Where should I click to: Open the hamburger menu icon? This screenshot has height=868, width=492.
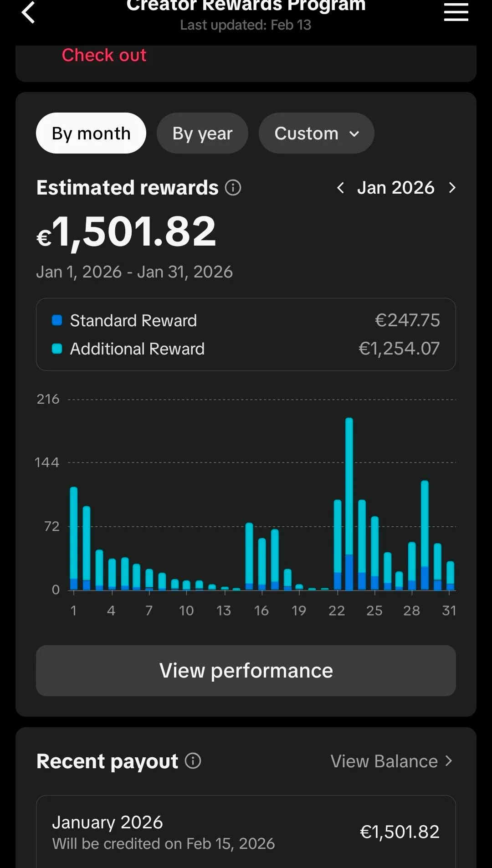point(456,12)
